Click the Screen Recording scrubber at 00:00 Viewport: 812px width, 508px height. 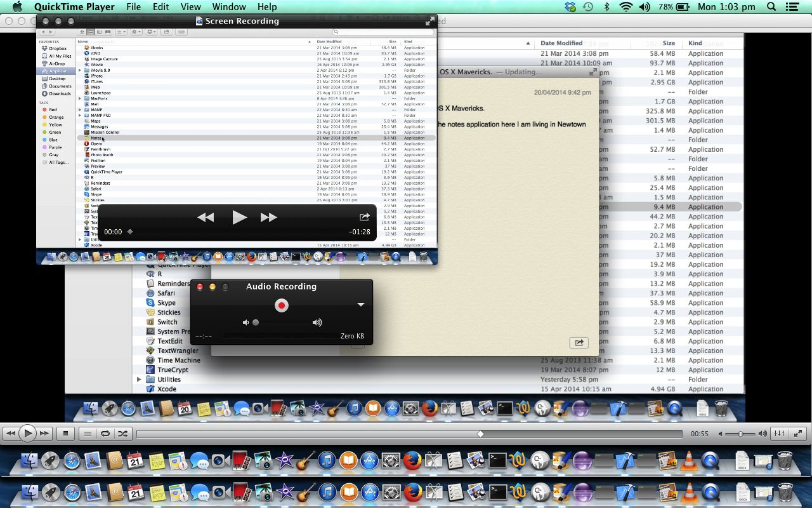(x=130, y=232)
